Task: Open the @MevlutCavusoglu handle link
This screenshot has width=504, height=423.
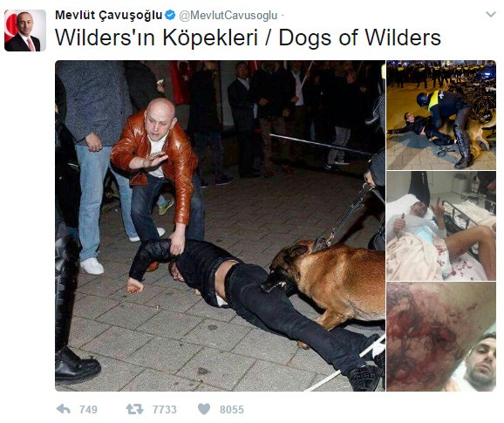Action: pos(228,16)
